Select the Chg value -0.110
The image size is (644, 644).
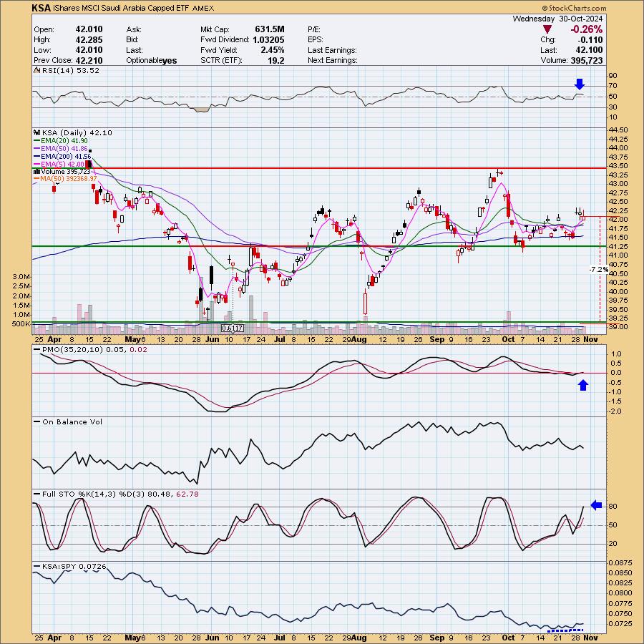(x=590, y=40)
